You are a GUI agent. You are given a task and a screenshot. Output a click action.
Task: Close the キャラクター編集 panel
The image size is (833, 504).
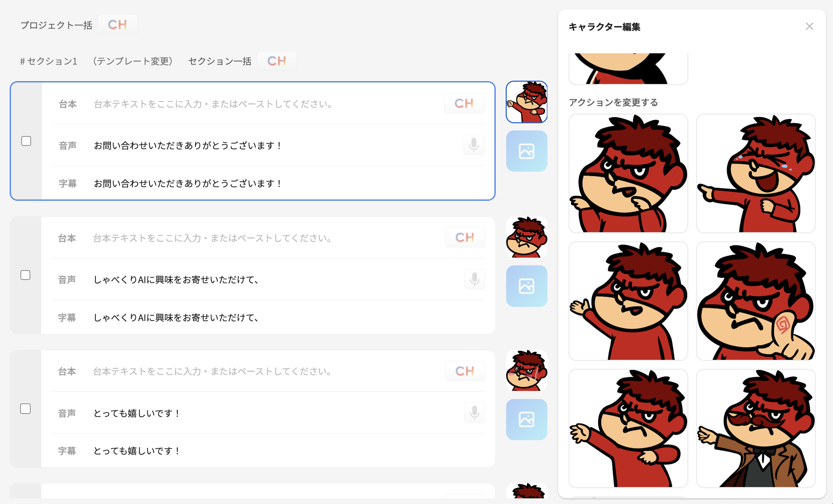click(809, 26)
